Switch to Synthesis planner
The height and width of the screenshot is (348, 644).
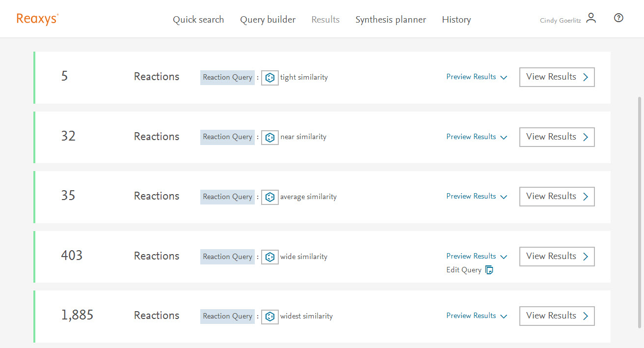click(390, 20)
